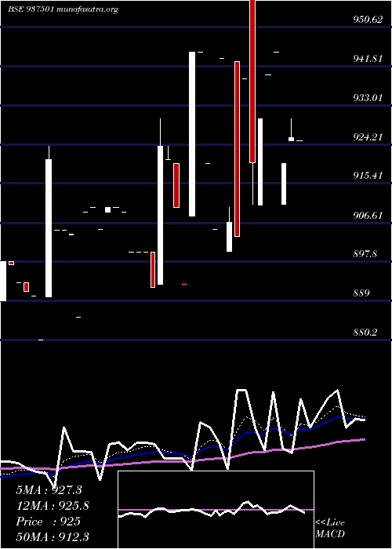Click the 933.01 price axis label
Image resolution: width=392 pixels, height=549 pixels.
coord(368,98)
